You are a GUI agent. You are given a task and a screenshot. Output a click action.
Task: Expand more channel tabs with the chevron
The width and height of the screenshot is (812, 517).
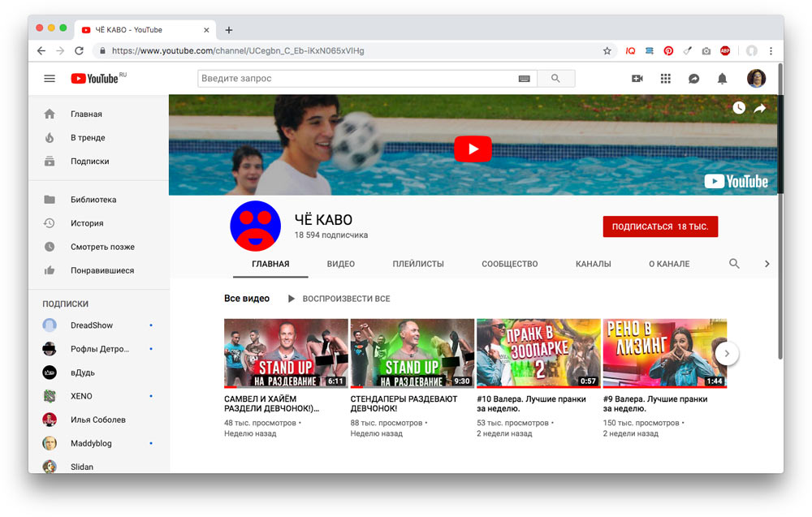point(767,264)
